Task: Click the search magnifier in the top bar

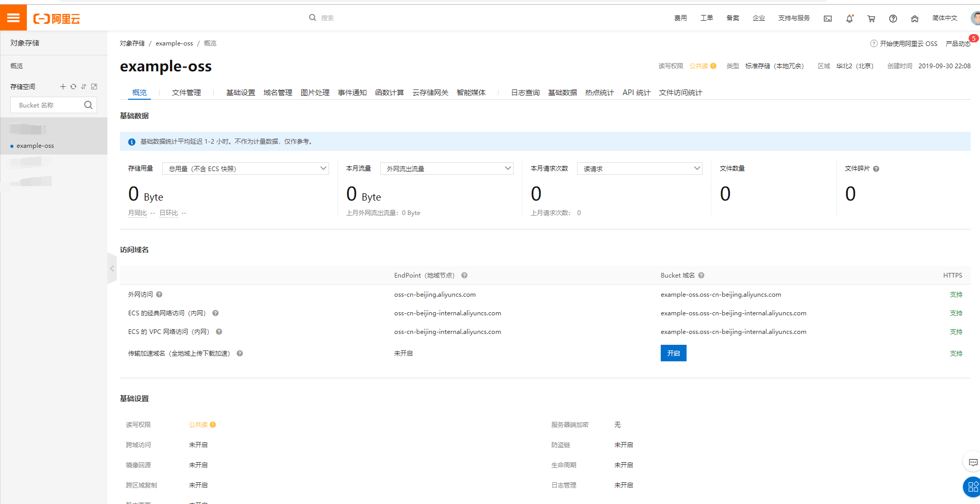Action: click(313, 18)
